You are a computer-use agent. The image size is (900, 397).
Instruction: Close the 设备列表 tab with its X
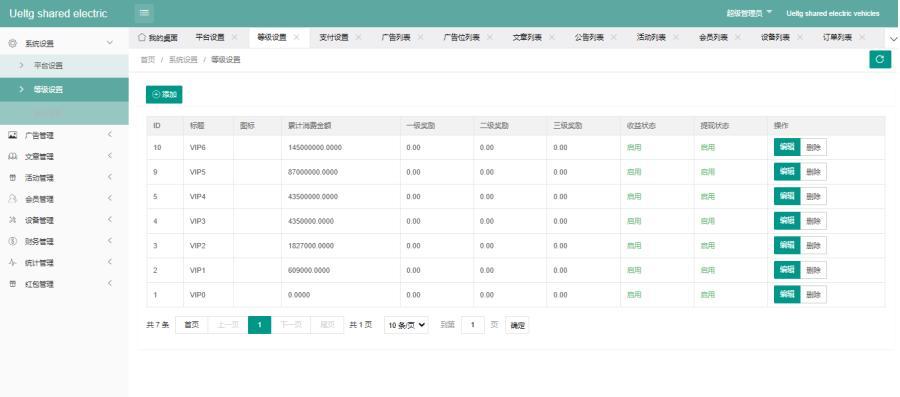(800, 37)
